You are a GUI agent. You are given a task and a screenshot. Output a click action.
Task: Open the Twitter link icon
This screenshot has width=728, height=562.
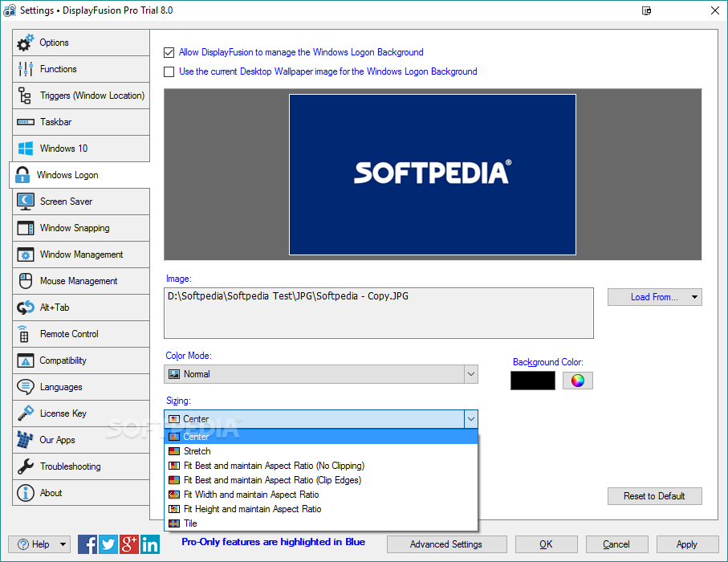point(108,544)
